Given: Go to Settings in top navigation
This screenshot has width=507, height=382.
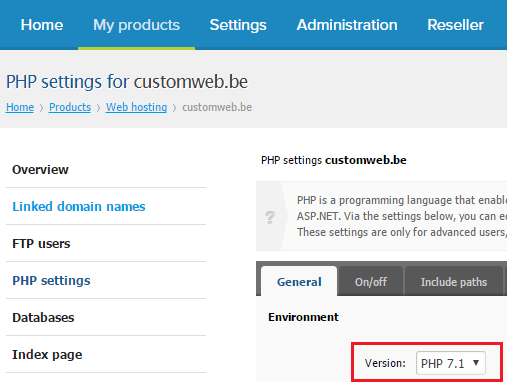Looking at the screenshot, I should (x=238, y=25).
